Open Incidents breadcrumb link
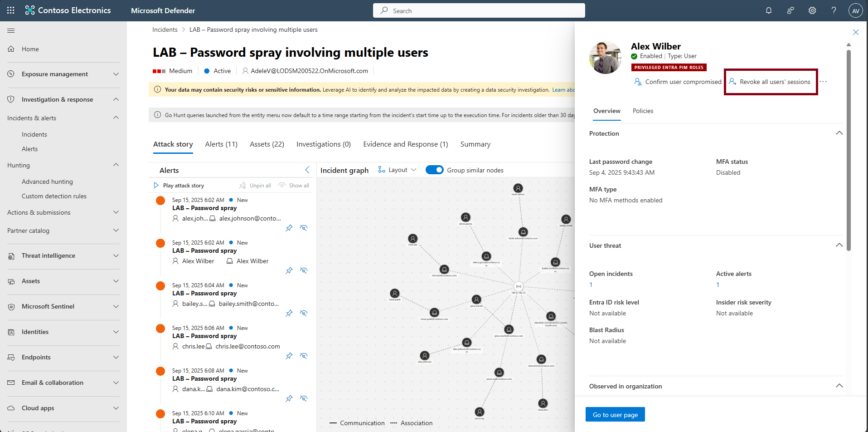This screenshot has height=432, width=868. 165,29
